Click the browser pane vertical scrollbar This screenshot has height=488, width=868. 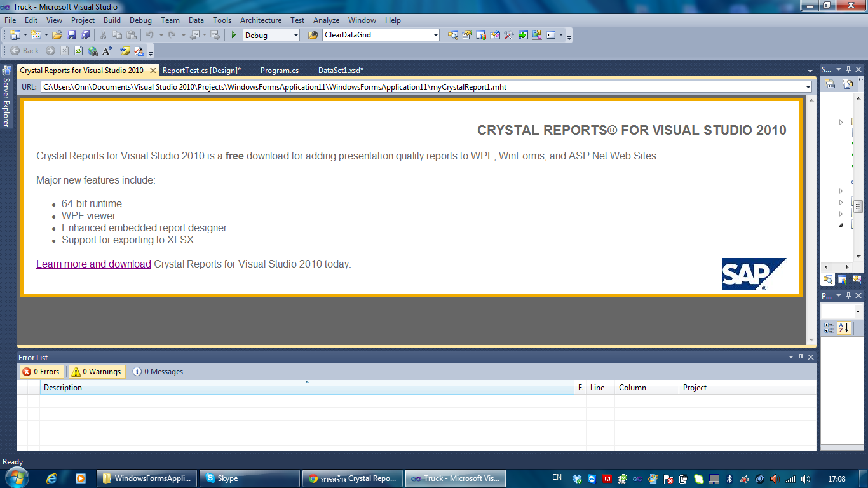(x=811, y=220)
